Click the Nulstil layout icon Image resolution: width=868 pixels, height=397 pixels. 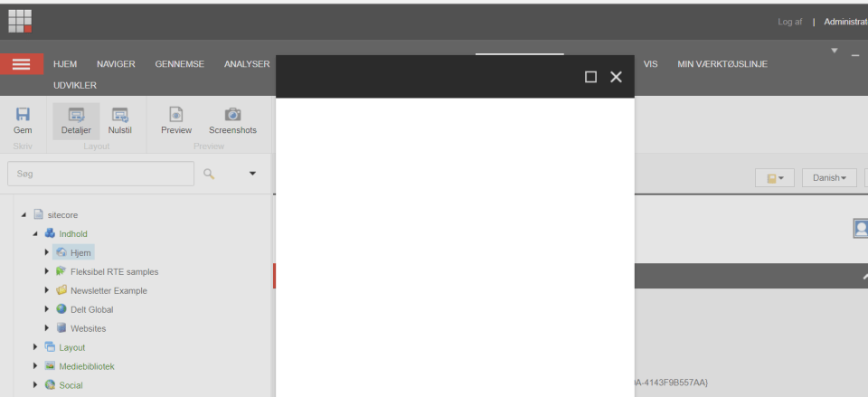119,120
